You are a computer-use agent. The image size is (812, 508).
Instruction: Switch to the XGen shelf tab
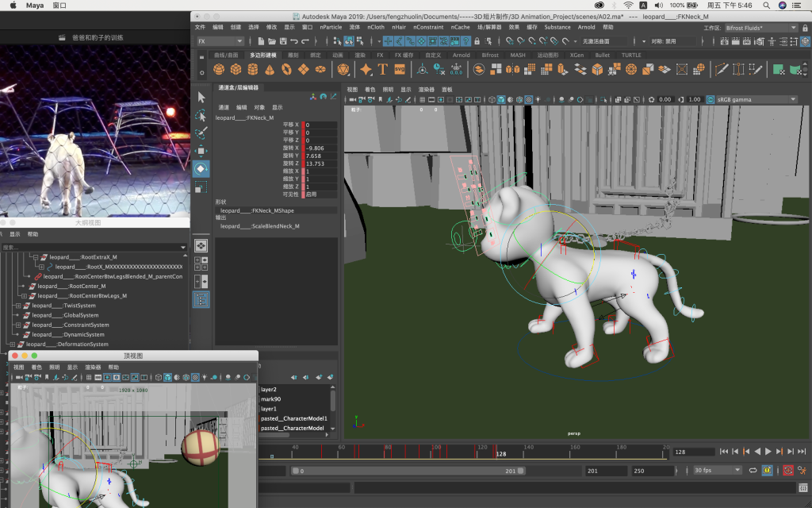[577, 55]
